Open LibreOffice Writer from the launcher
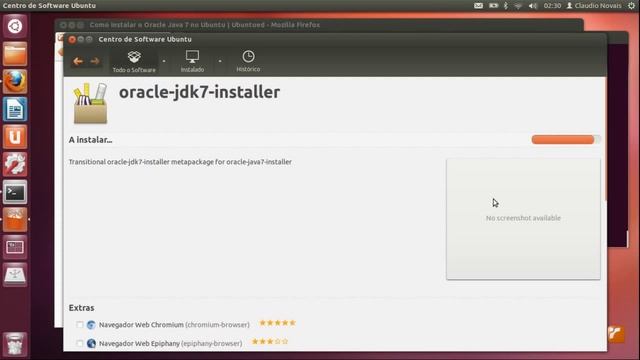 15,109
